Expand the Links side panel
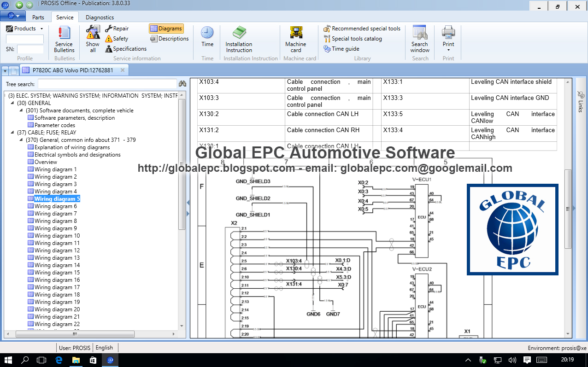Screen dimensions: 588x367 pos(580,102)
